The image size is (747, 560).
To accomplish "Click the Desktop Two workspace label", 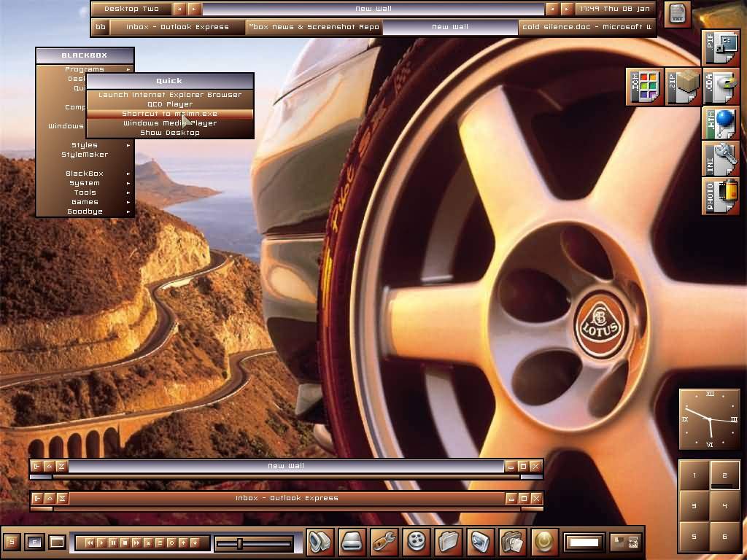I will point(131,9).
